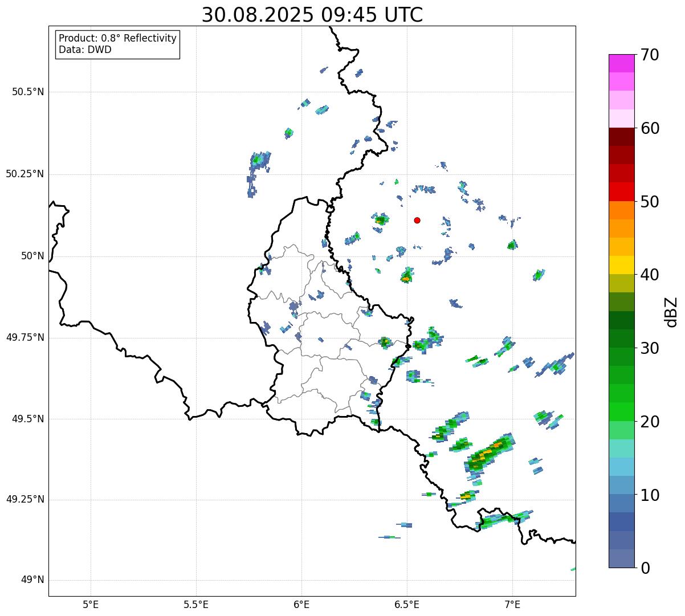This screenshot has width=685, height=616.
Task: Click the "Product: 0.8° Reflectivity" label
Action: coord(118,38)
